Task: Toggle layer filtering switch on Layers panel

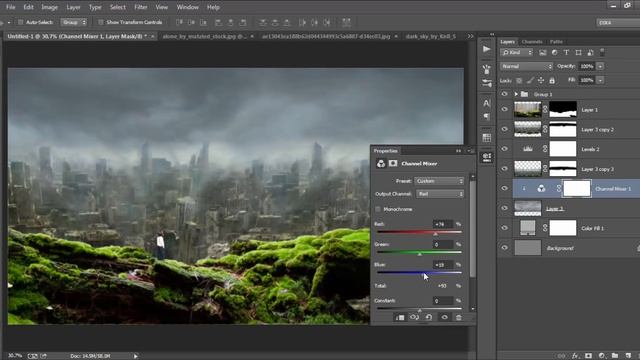Action: tap(602, 52)
